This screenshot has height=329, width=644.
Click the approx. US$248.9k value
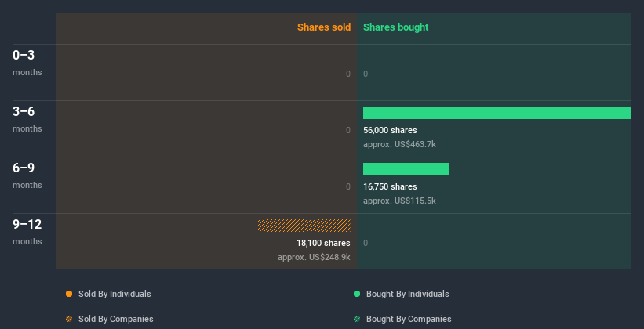pos(315,257)
